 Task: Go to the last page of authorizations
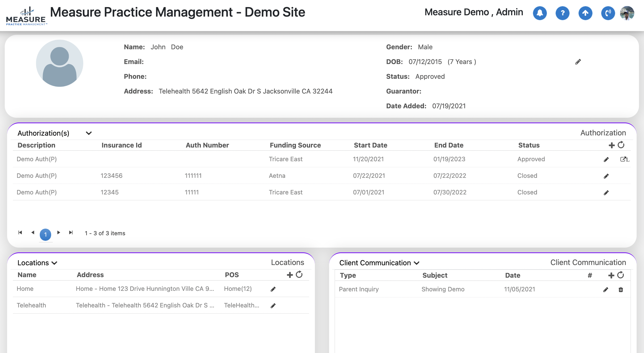coord(71,233)
